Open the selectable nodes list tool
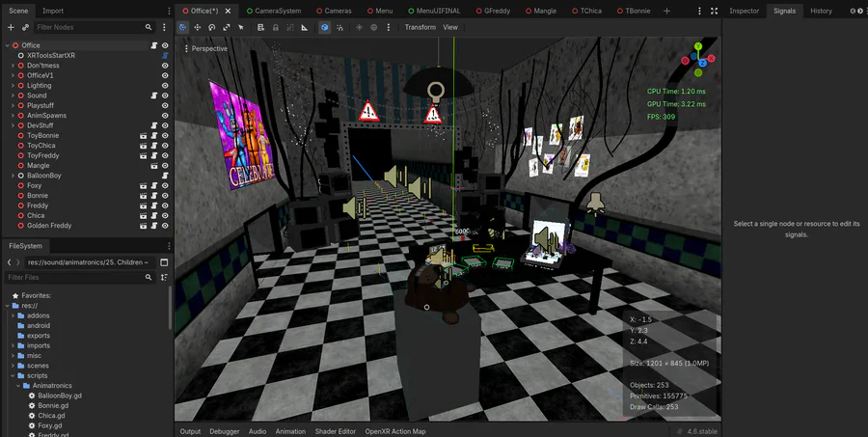This screenshot has width=868, height=437. 260,27
